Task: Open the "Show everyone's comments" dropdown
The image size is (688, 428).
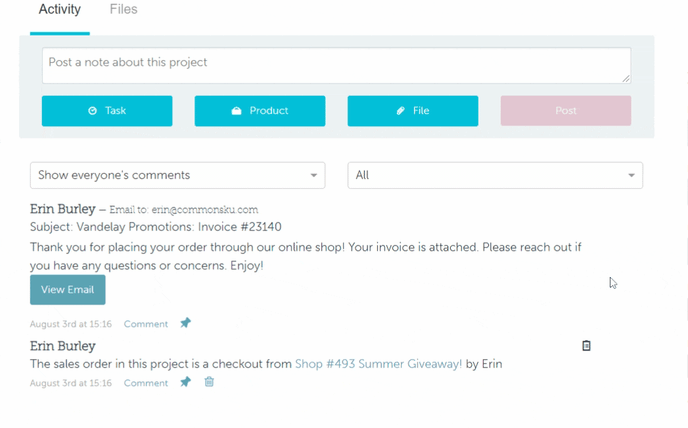Action: pyautogui.click(x=177, y=175)
